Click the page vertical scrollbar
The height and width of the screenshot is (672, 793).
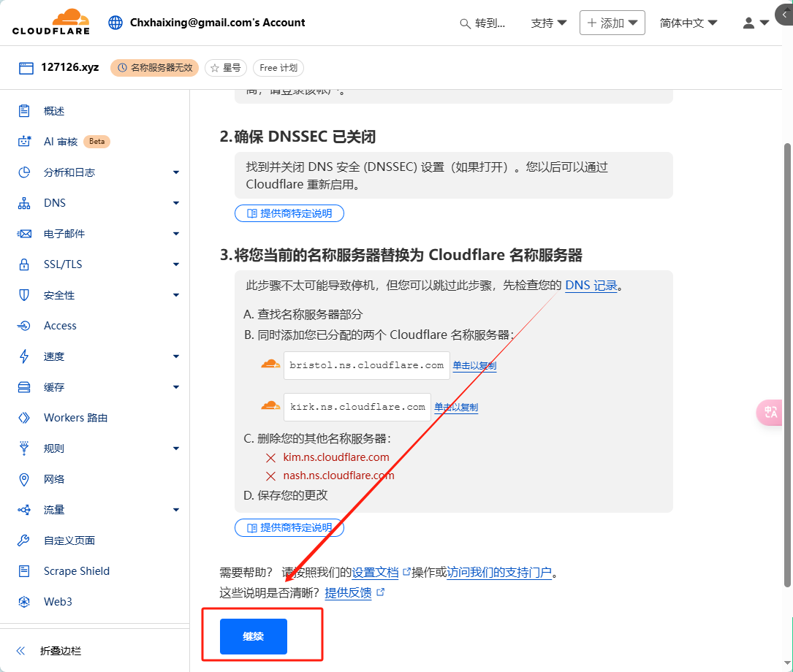787,365
